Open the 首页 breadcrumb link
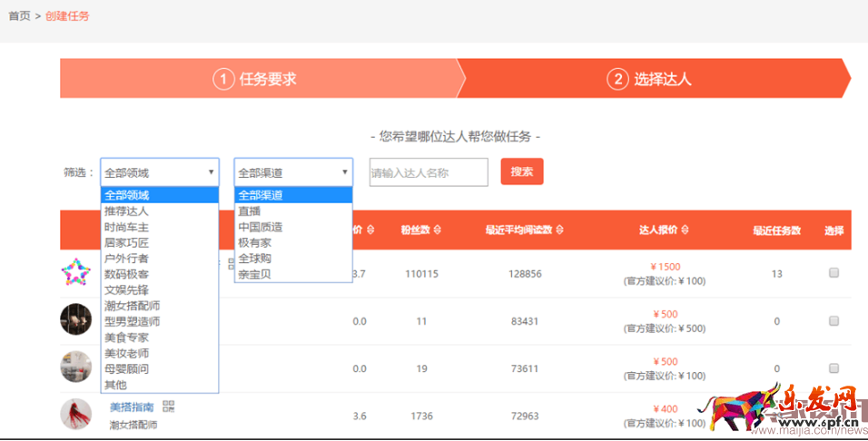The width and height of the screenshot is (868, 441). coord(19,16)
